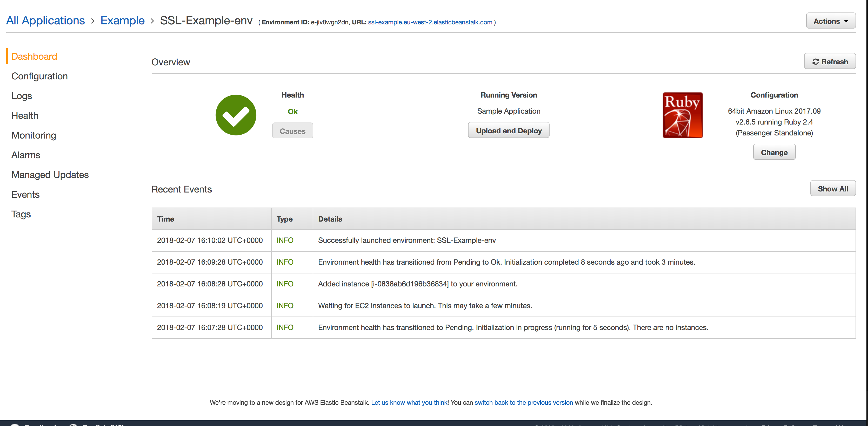The image size is (868, 426).
Task: Go to All Applications breadcrumb
Action: (x=45, y=20)
